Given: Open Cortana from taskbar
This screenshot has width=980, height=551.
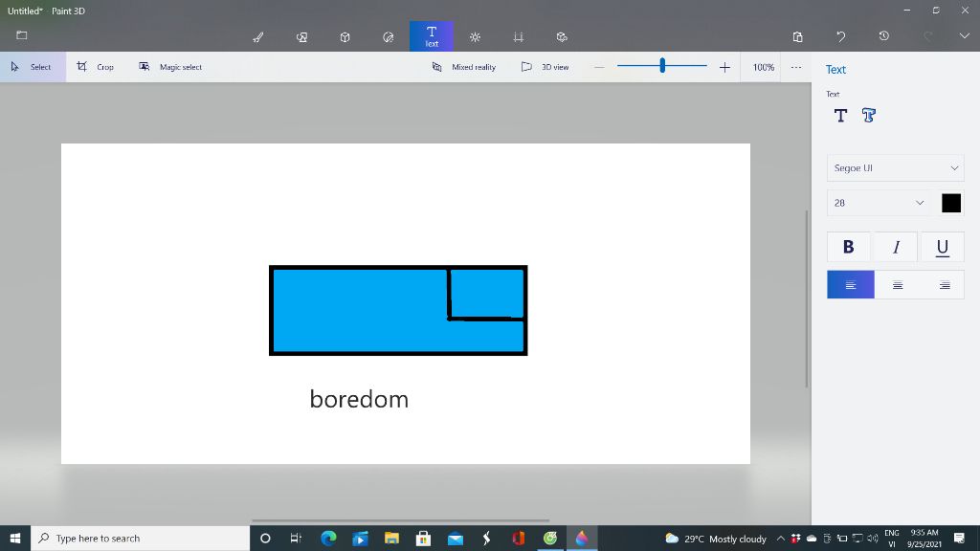Looking at the screenshot, I should 265,538.
